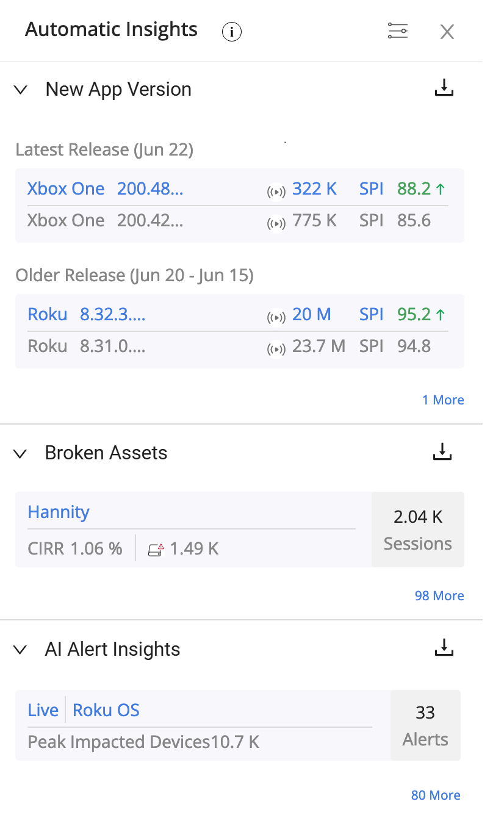Show 80 More AI alert insights
Screen dimensions: 504x815
tap(436, 795)
